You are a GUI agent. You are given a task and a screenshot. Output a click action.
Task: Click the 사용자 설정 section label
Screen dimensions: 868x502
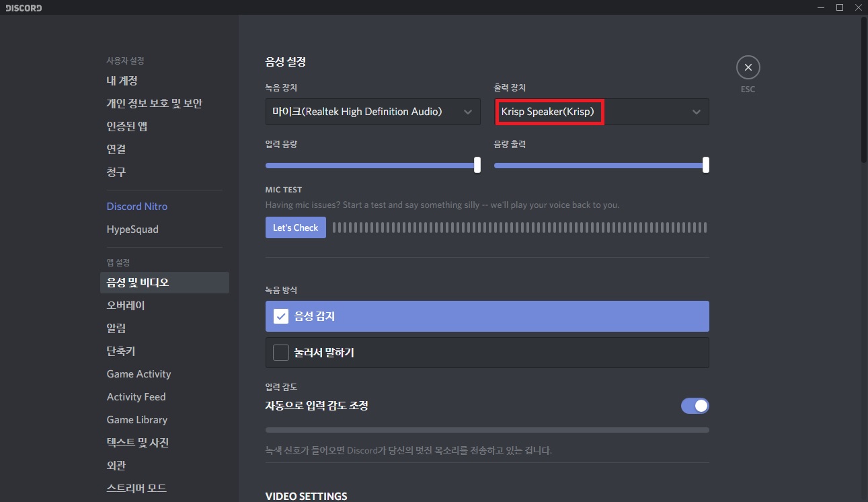tap(126, 61)
